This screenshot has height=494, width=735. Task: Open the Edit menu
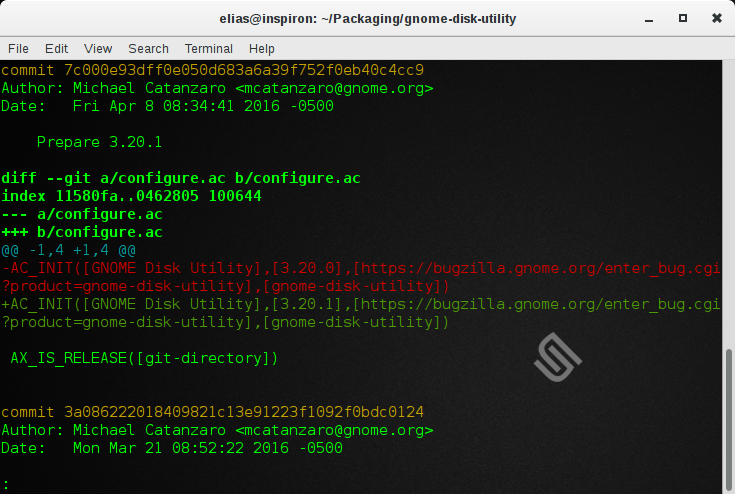(56, 48)
